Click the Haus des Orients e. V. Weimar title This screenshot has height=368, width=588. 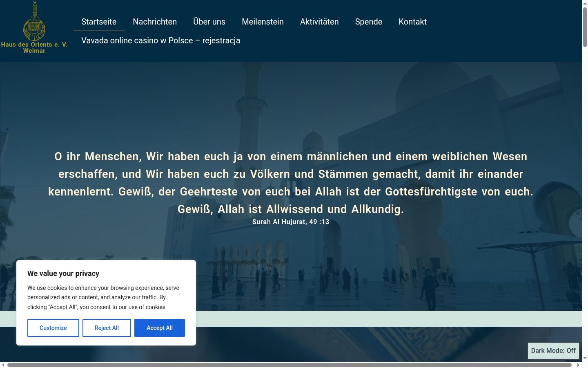point(34,47)
